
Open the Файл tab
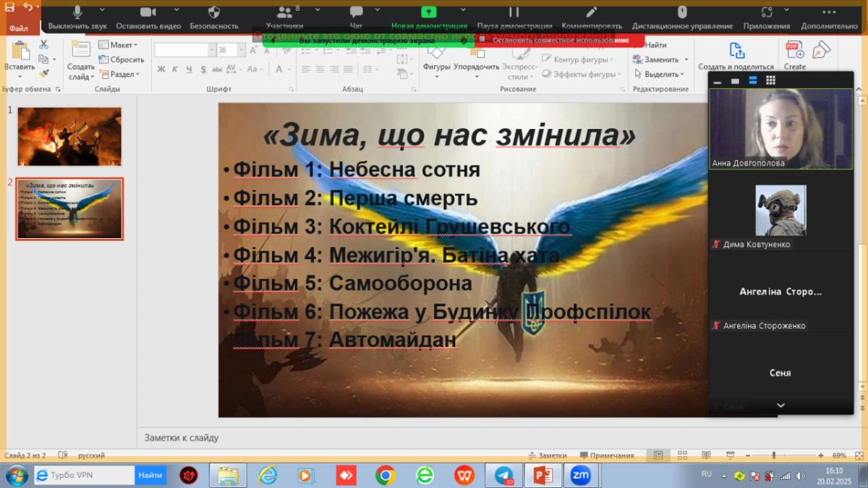(x=19, y=28)
